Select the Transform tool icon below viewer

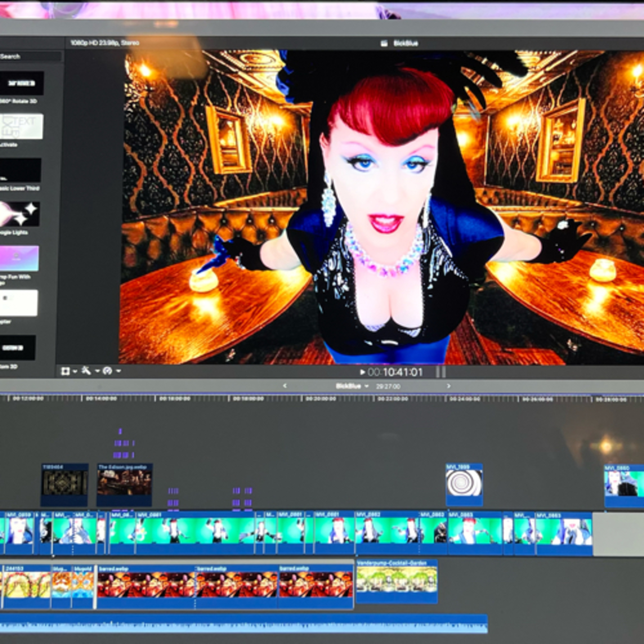[x=65, y=371]
